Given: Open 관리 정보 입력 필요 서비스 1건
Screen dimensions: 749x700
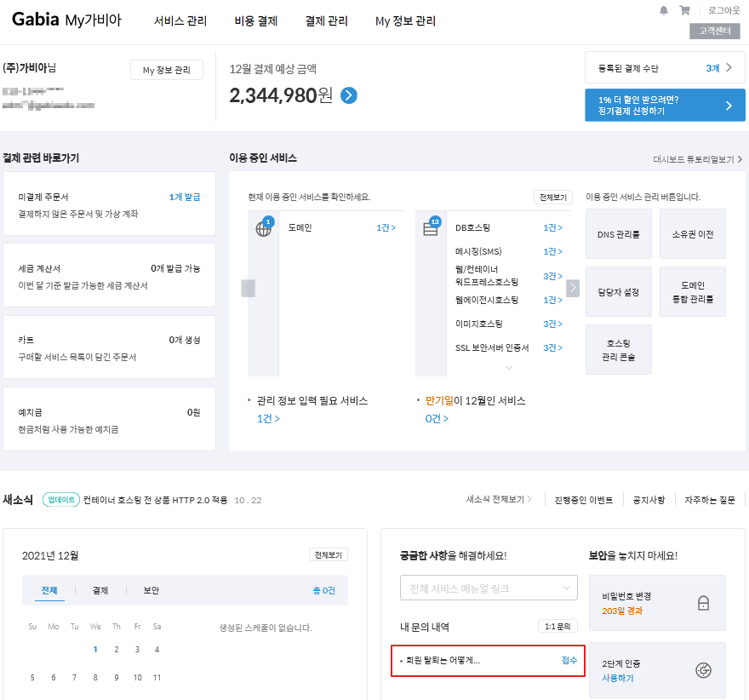Looking at the screenshot, I should [x=268, y=419].
